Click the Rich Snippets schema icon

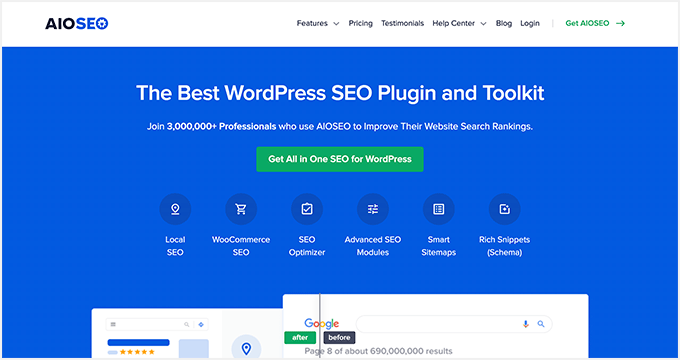505,209
